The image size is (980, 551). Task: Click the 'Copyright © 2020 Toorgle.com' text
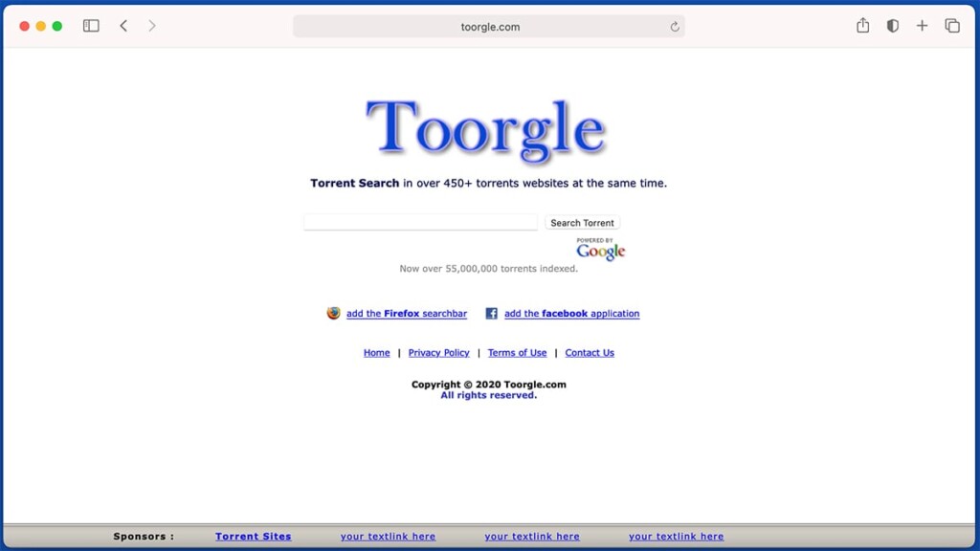click(489, 385)
